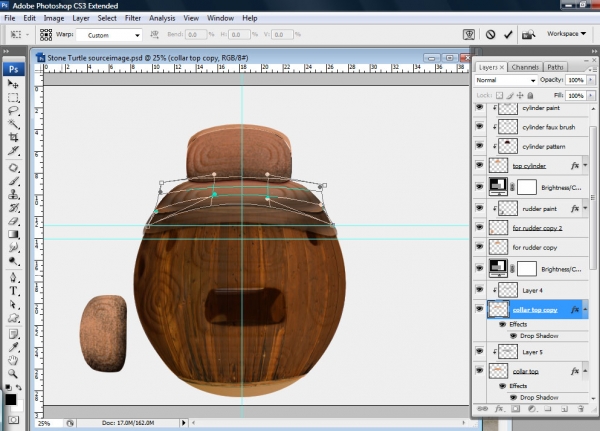The width and height of the screenshot is (600, 431).
Task: Open the Warp style dropdown set to Custom
Action: click(x=109, y=35)
